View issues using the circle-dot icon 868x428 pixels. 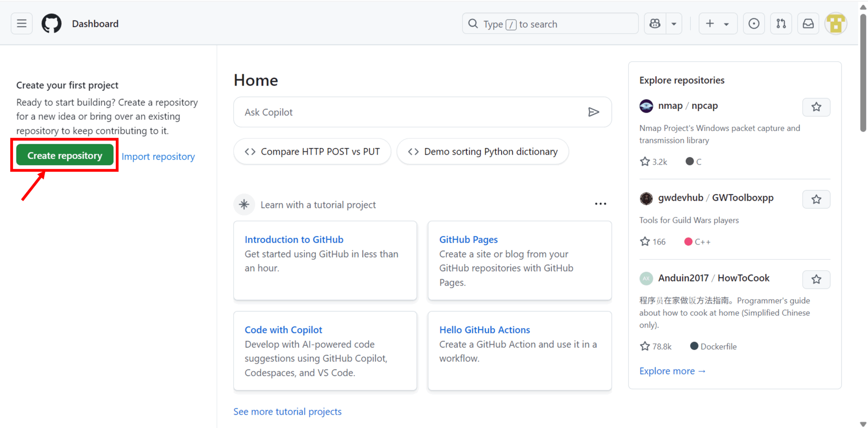coord(754,23)
